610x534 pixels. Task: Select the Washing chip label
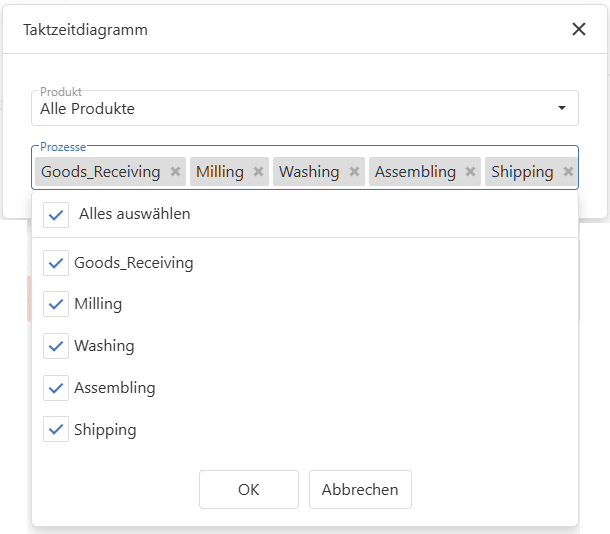pyautogui.click(x=309, y=172)
